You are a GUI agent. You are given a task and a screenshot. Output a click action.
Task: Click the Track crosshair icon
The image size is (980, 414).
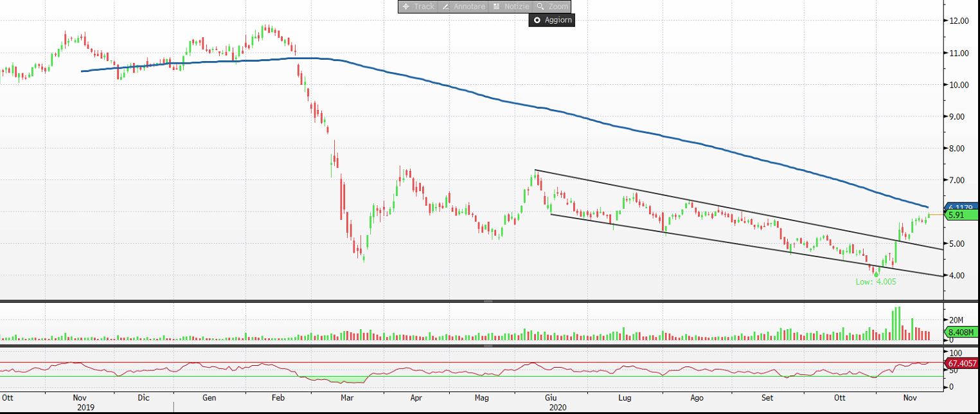tap(405, 6)
